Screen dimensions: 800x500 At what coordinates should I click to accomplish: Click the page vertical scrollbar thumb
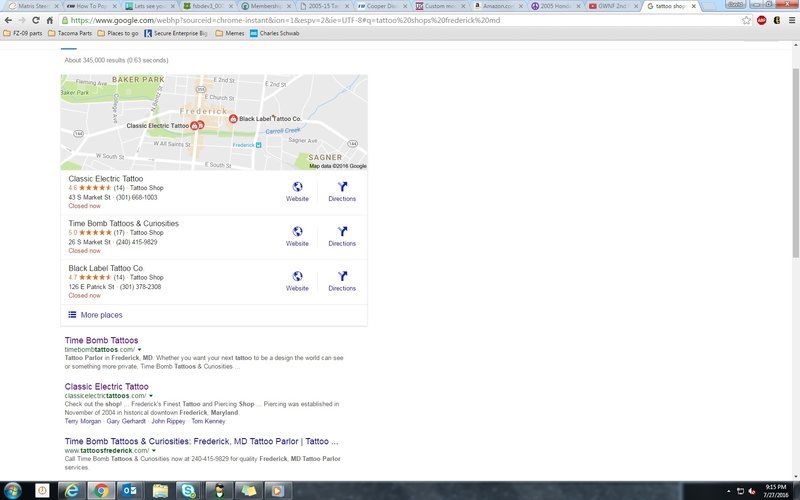(795, 163)
